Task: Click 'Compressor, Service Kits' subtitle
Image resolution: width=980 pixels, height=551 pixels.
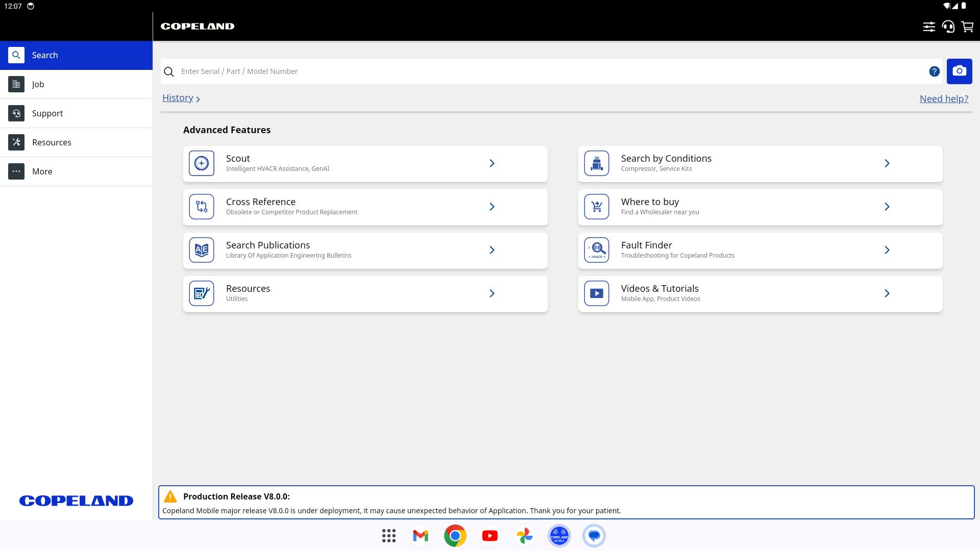Action: [x=656, y=169]
